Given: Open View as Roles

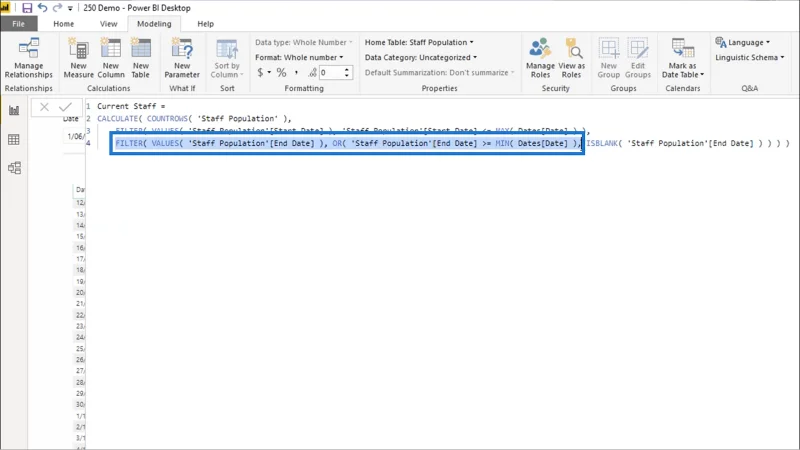Looking at the screenshot, I should (x=571, y=58).
